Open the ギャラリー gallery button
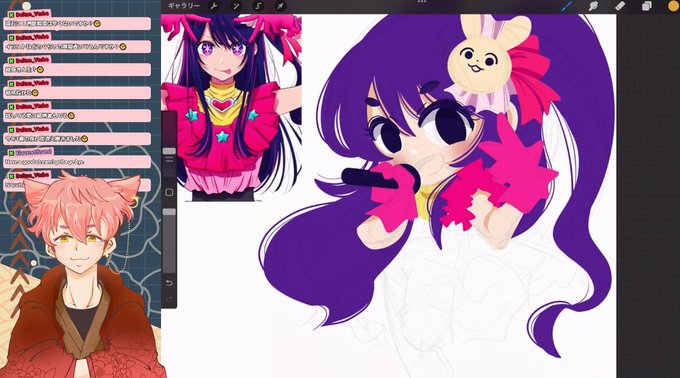This screenshot has width=680, height=378. pos(183,6)
